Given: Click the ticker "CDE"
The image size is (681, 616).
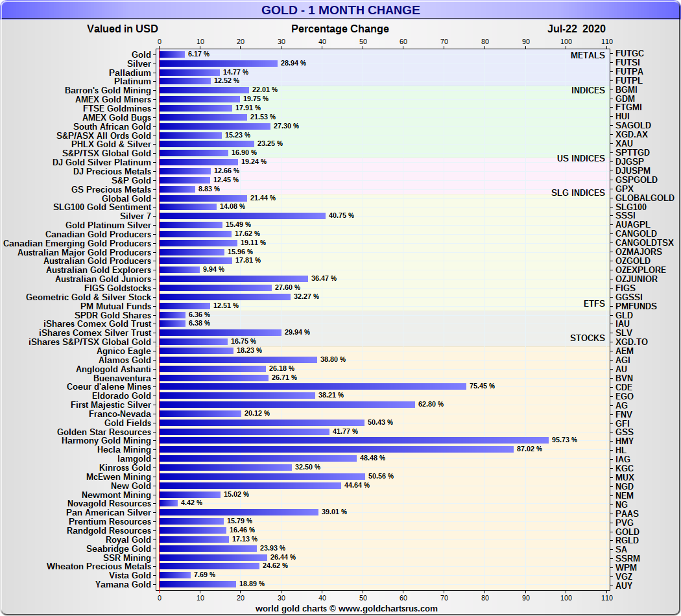Looking at the screenshot, I should 624,387.
